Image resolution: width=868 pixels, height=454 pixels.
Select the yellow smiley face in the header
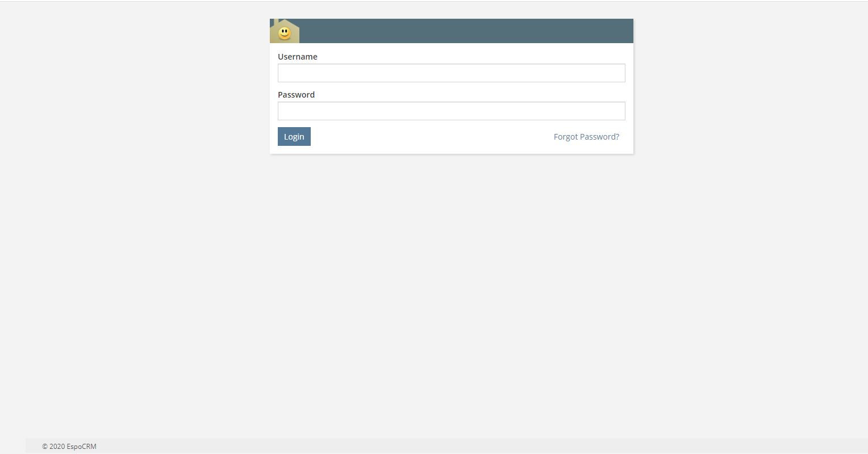[x=285, y=33]
